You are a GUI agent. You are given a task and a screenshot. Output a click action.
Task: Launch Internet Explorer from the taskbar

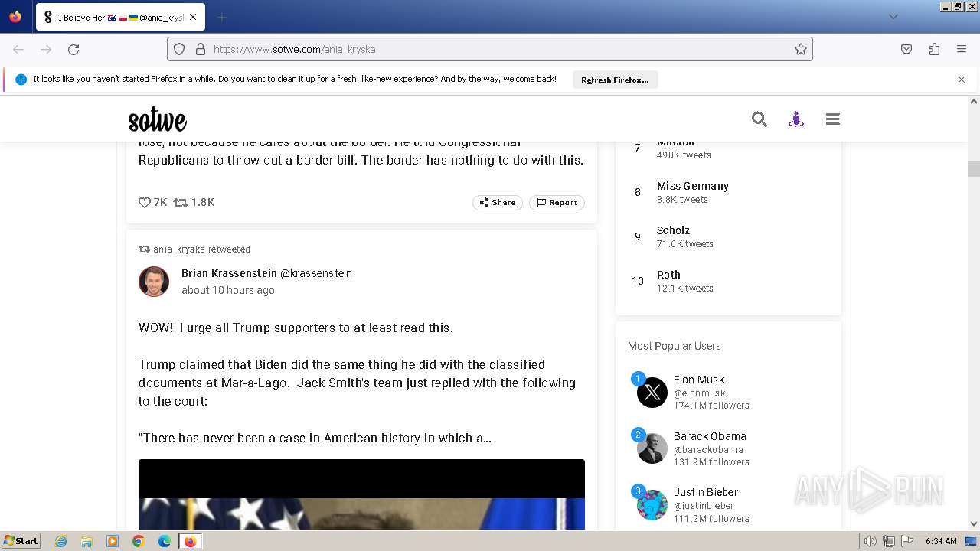(61, 541)
